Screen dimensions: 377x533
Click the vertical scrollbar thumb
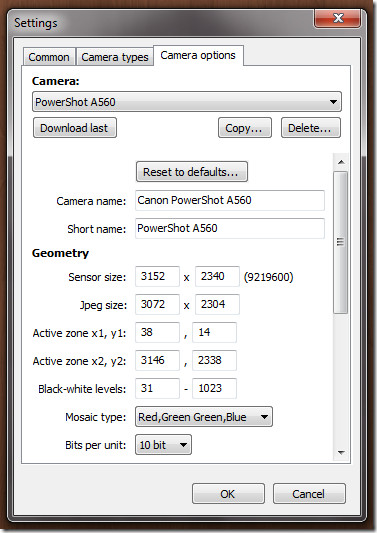[x=340, y=242]
